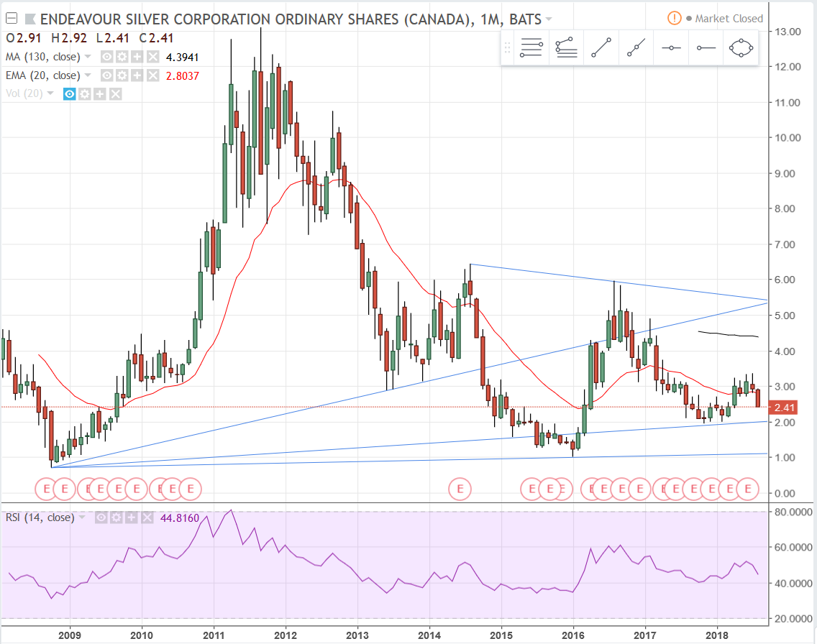Remove the RSI (14, close) indicator
Screen dimensions: 817x644
[x=147, y=517]
